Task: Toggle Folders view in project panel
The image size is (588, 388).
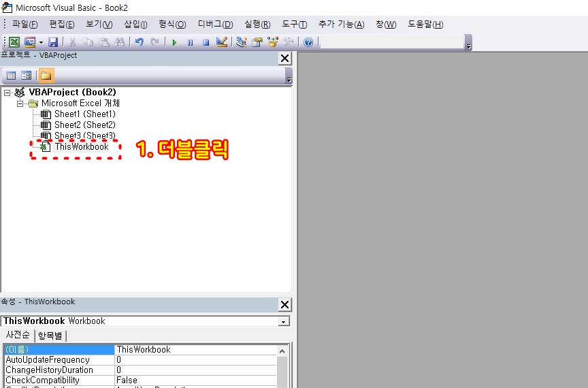Action: point(46,76)
